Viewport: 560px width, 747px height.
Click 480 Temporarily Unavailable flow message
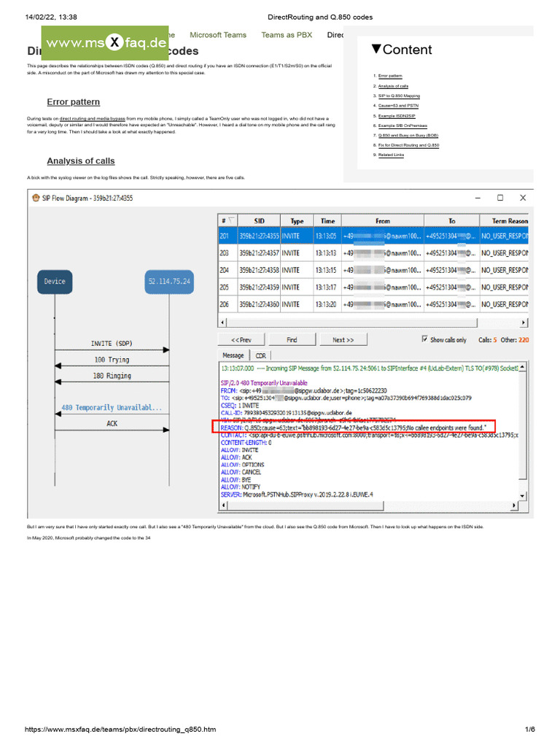[x=112, y=408]
